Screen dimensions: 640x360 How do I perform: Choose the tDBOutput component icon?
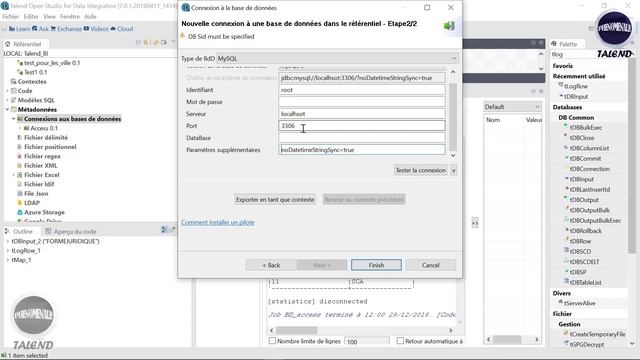tap(566, 199)
